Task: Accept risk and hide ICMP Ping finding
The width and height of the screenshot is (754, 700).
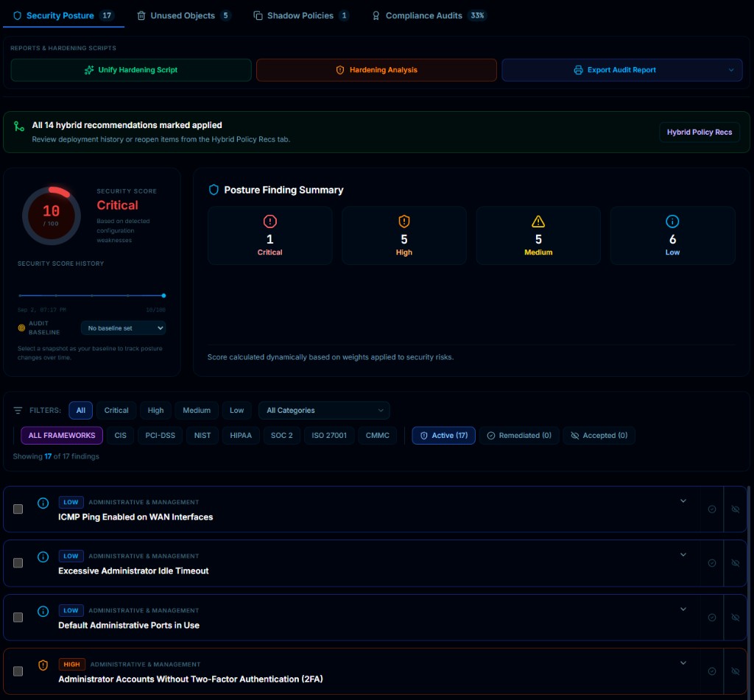Action: tap(736, 509)
